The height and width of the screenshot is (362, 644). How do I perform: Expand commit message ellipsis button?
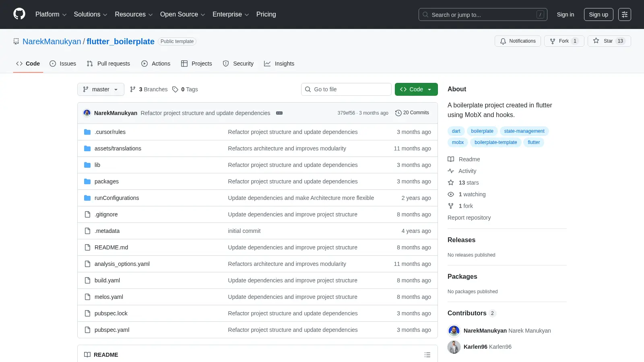point(279,113)
